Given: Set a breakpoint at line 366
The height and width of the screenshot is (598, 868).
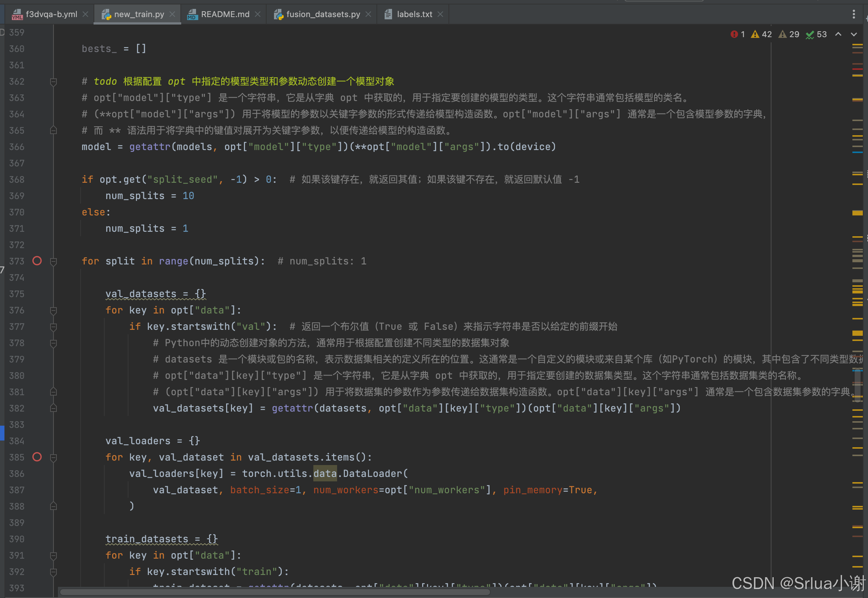Looking at the screenshot, I should (37, 147).
